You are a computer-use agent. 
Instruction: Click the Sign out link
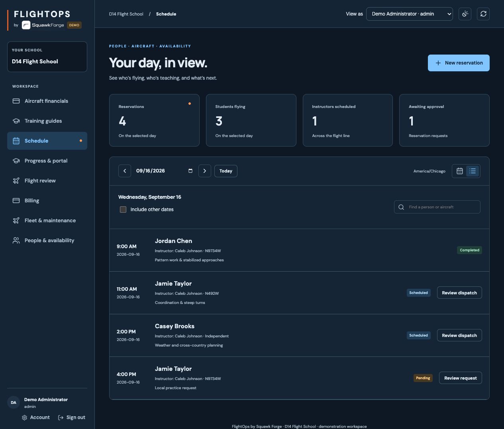click(x=72, y=417)
